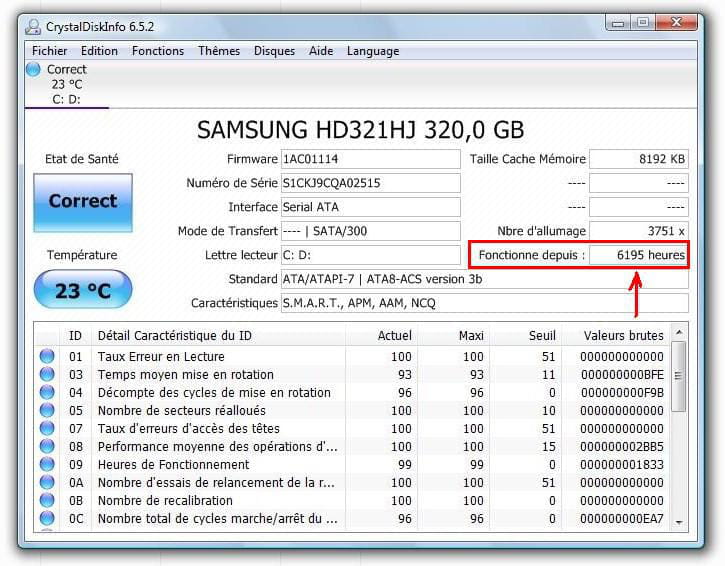Click the Mode de Transfert SATA/300 field
The image size is (725, 566).
371,231
